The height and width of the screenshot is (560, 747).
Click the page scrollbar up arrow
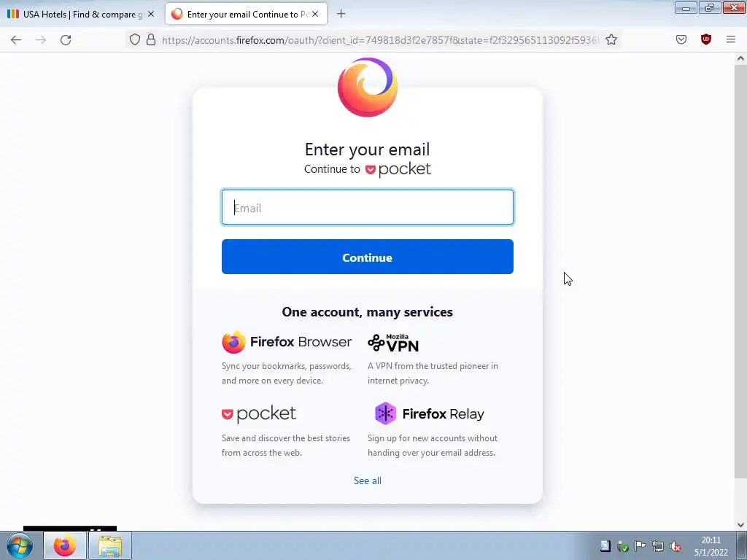click(740, 58)
